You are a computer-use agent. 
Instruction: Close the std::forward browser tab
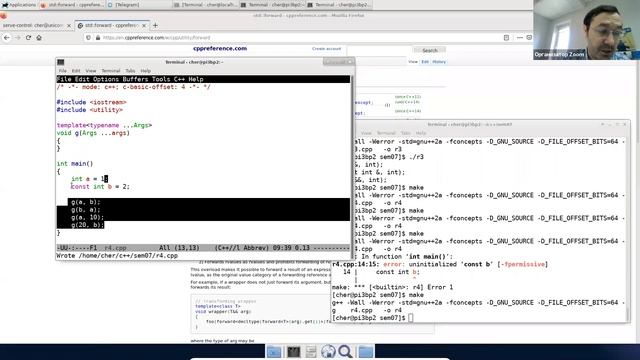pyautogui.click(x=144, y=25)
